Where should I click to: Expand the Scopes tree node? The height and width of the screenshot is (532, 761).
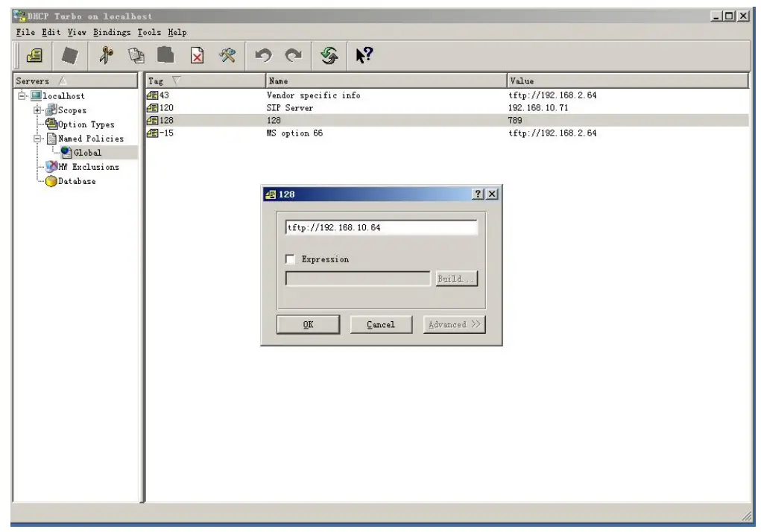[37, 110]
